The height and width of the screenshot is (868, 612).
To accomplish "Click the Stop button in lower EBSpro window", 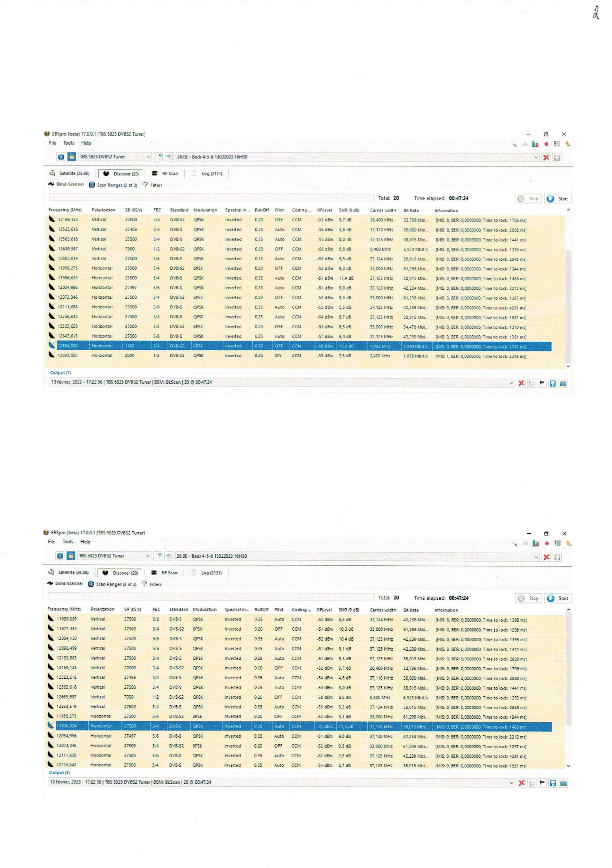I will pos(529,598).
